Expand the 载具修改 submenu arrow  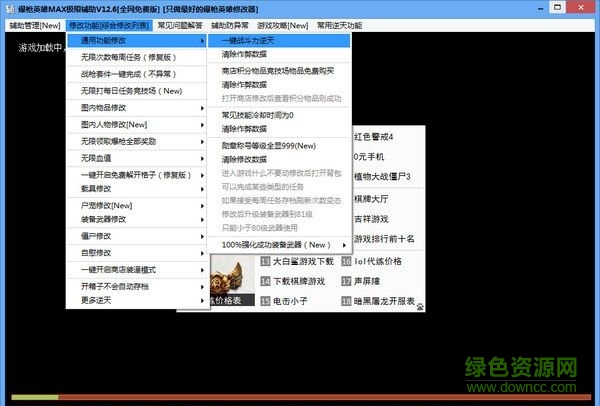point(202,189)
